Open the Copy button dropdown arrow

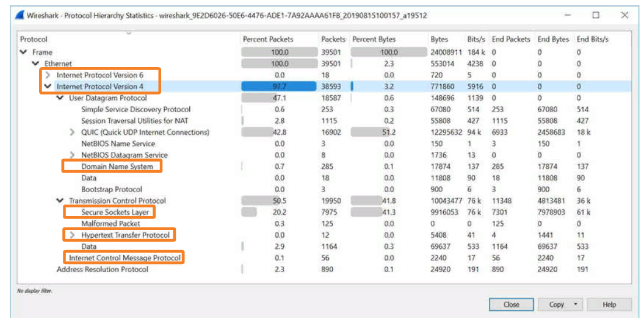point(575,304)
